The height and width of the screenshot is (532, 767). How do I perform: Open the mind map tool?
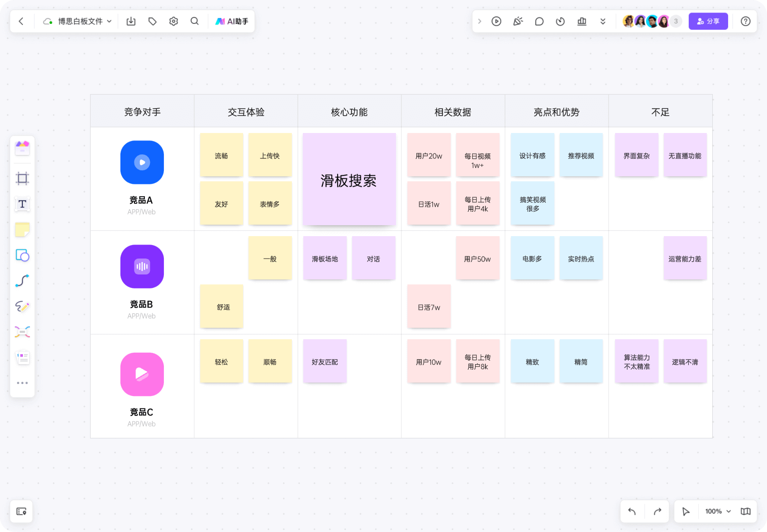22,332
